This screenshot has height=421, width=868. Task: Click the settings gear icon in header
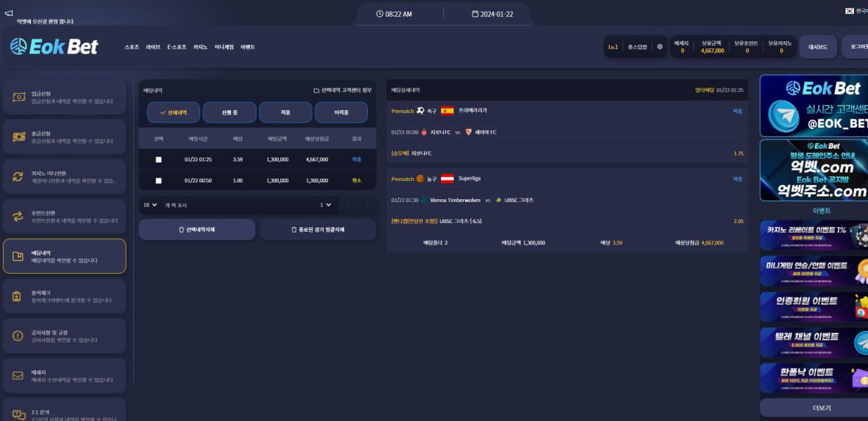tap(659, 47)
